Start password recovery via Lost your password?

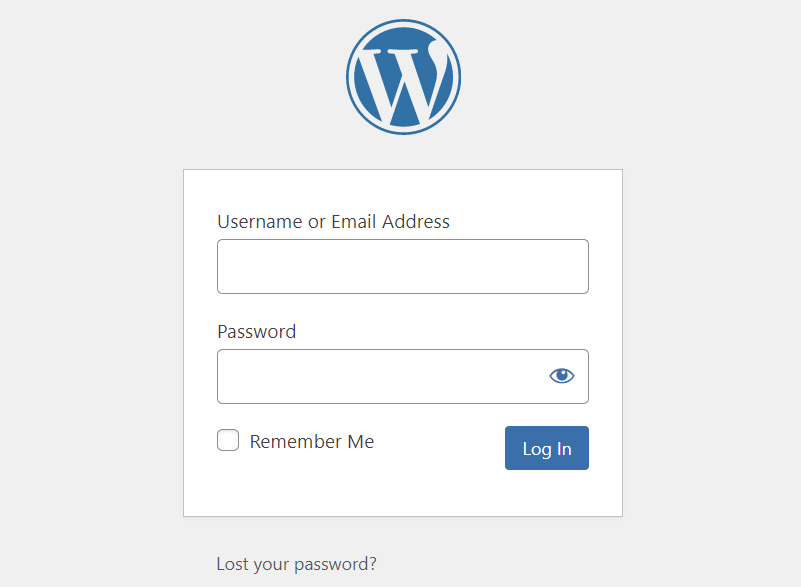pos(296,564)
